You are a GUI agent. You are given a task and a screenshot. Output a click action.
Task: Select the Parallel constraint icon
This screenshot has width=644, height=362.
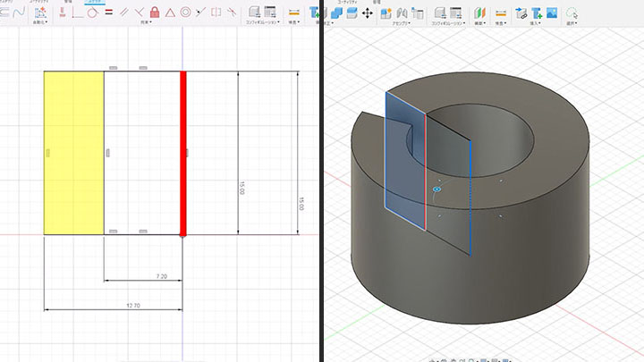[124, 13]
